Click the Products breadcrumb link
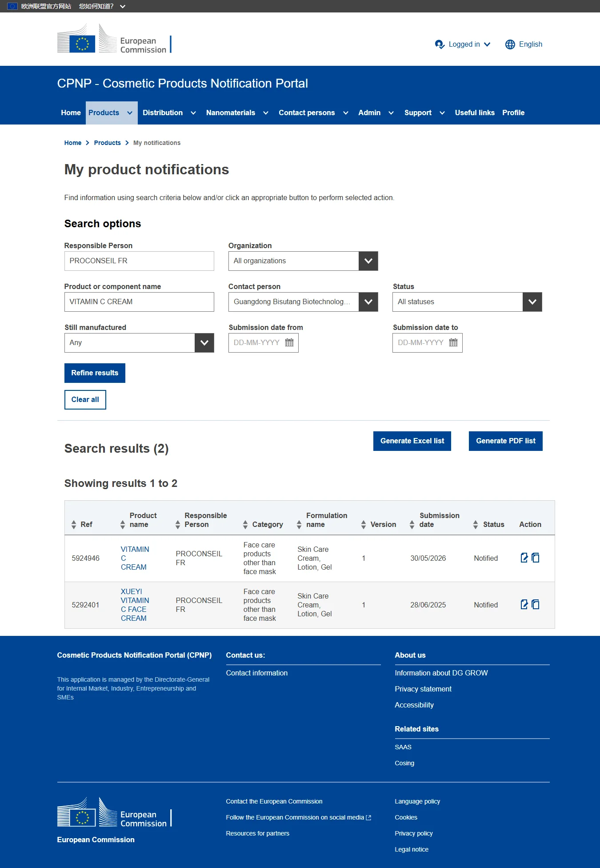This screenshot has width=600, height=868. pyautogui.click(x=108, y=143)
